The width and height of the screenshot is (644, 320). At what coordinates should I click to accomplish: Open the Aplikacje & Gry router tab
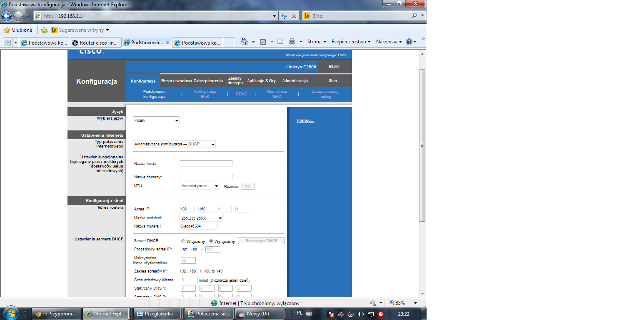[x=262, y=81]
